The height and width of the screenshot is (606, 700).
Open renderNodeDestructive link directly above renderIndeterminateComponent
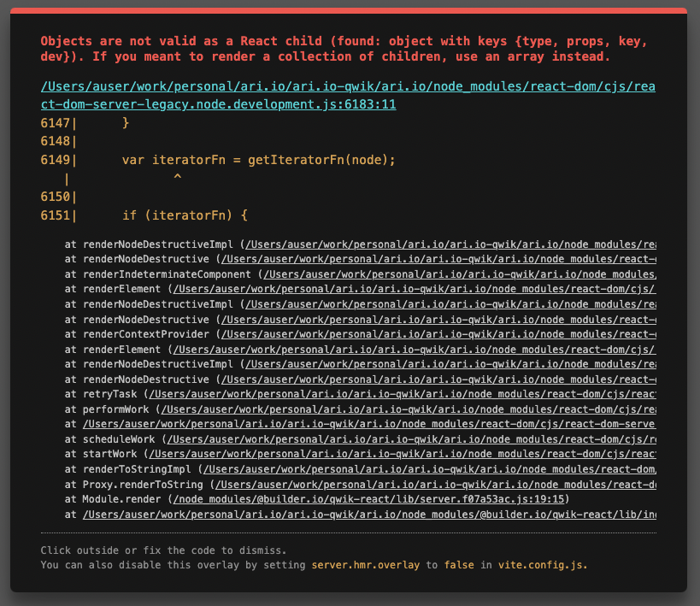coord(438,259)
